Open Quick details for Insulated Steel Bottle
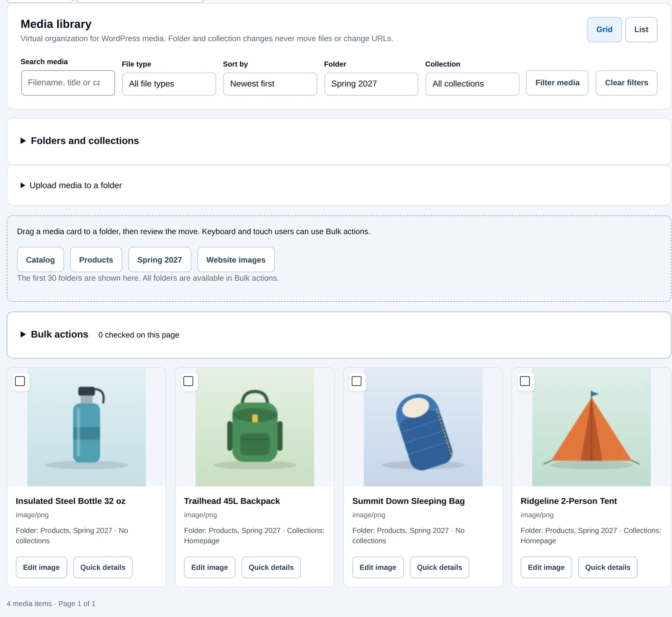Screen dimensions: 672x617 coord(103,567)
